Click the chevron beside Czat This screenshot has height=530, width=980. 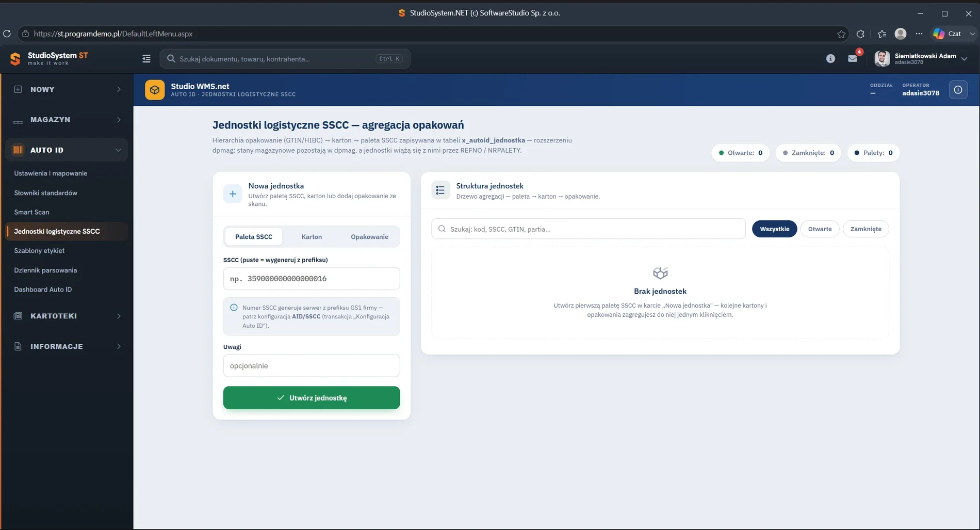click(972, 34)
